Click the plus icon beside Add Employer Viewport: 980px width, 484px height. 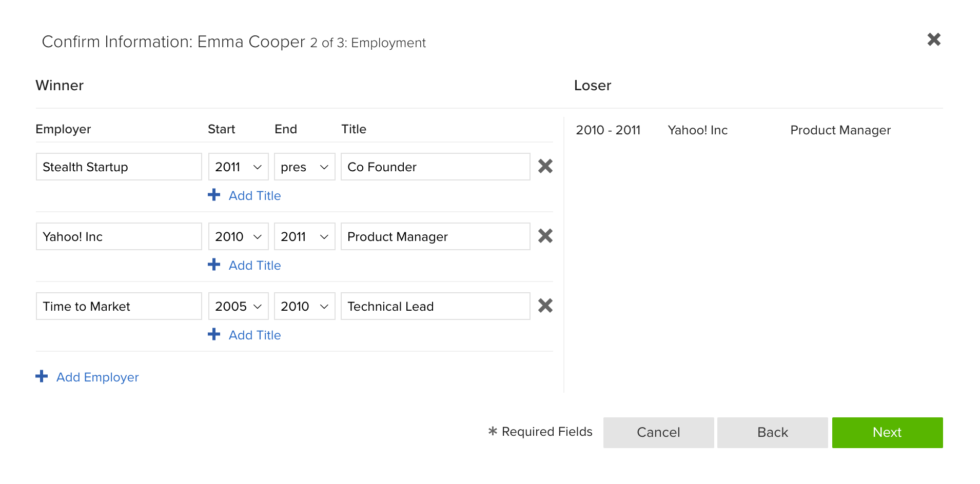pyautogui.click(x=42, y=376)
